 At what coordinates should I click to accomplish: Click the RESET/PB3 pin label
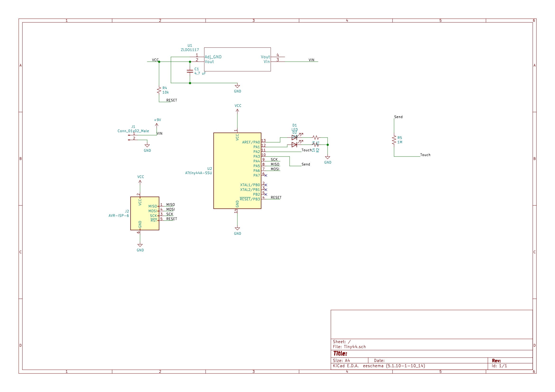(250, 199)
